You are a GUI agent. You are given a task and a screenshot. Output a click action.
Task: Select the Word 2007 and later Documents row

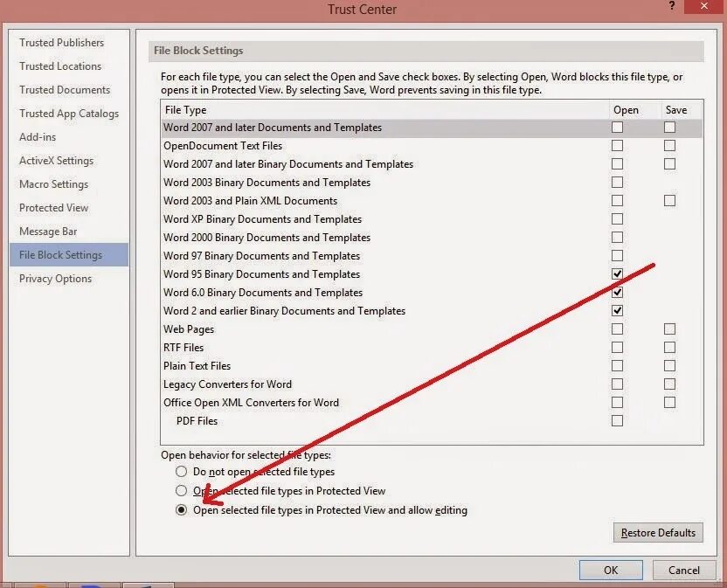click(x=432, y=128)
